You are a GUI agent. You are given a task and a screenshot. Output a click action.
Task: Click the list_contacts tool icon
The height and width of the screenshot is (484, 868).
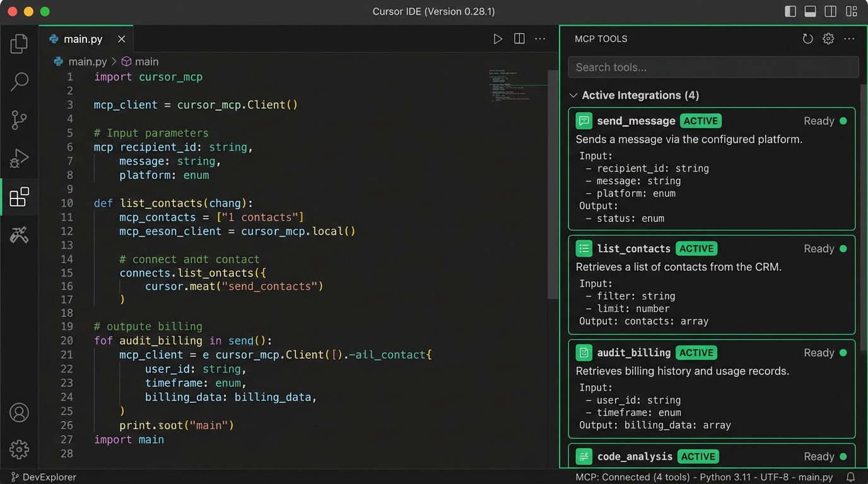click(x=584, y=249)
